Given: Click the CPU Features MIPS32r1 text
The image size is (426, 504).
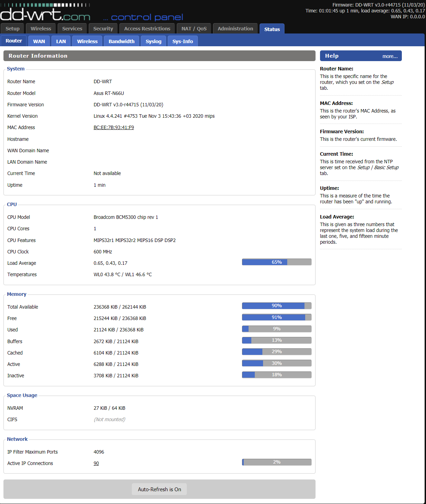Looking at the screenshot, I should 135,240.
